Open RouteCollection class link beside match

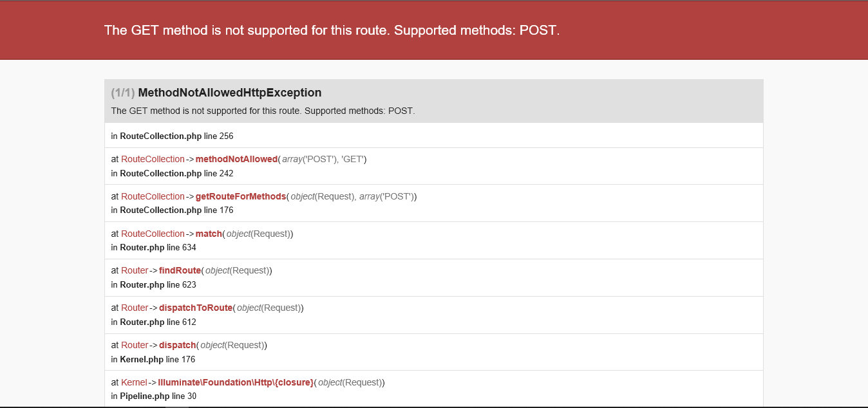pyautogui.click(x=153, y=234)
